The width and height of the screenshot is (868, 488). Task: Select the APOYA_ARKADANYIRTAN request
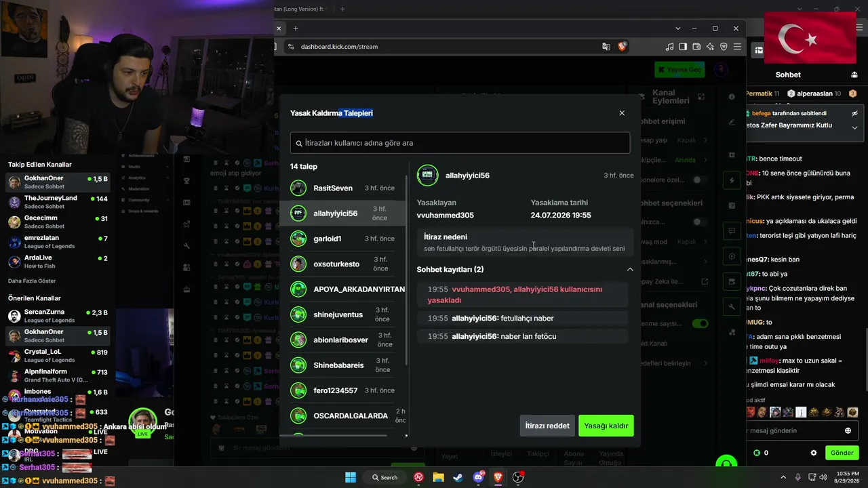pyautogui.click(x=347, y=289)
